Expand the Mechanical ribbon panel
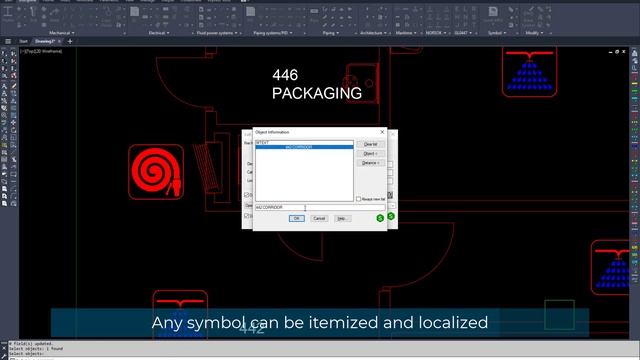Image resolution: width=640 pixels, height=360 pixels. [62, 33]
